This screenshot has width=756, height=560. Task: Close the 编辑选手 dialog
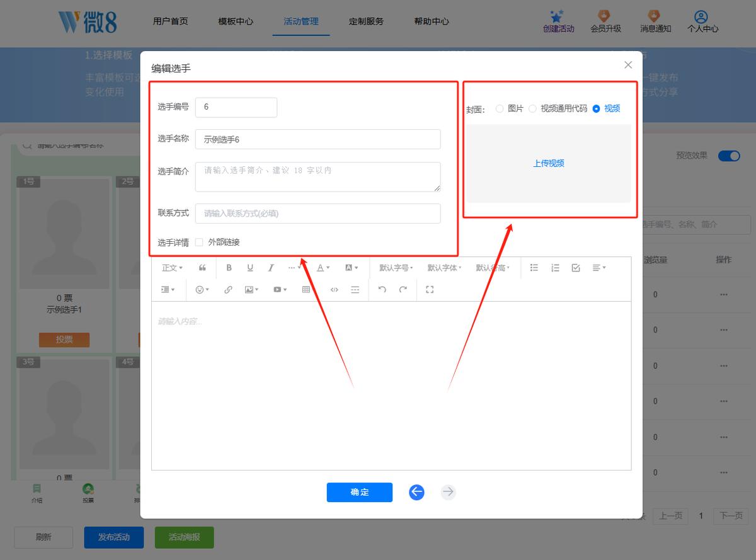click(x=628, y=65)
